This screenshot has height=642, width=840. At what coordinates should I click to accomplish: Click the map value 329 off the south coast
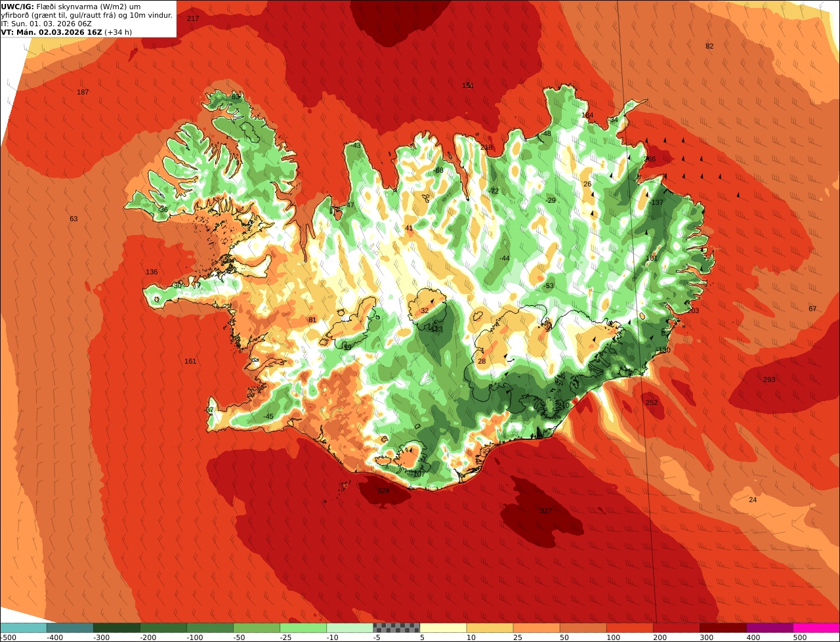point(383,490)
